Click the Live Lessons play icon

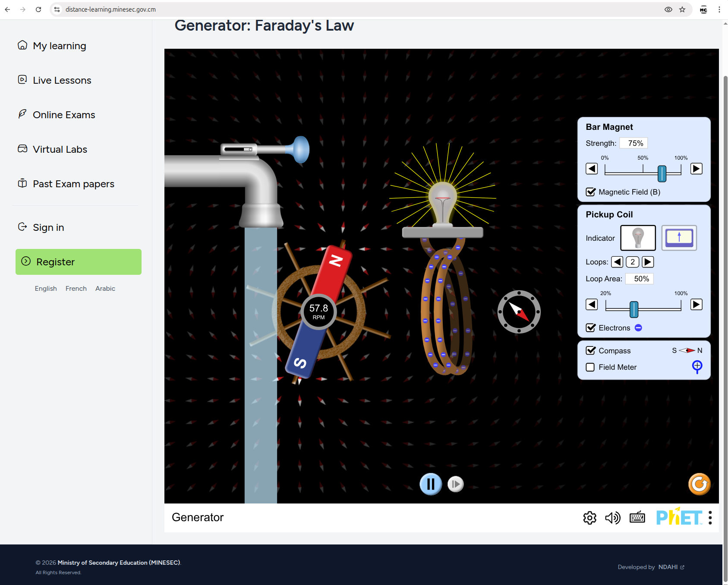(x=22, y=79)
